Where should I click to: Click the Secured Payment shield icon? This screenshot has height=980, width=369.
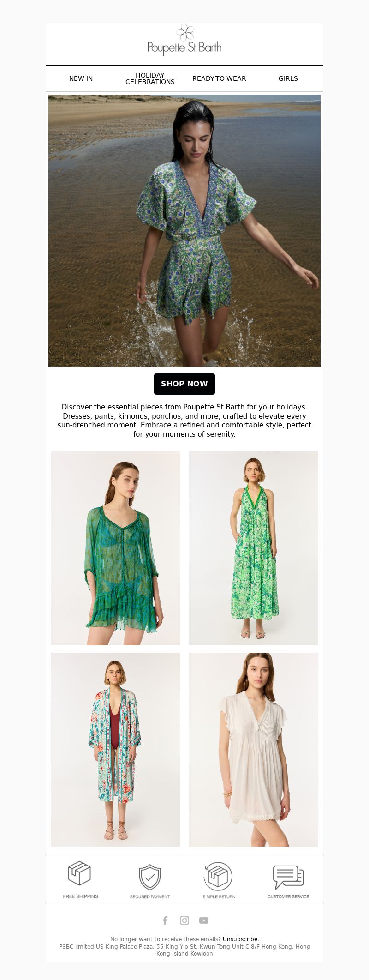click(150, 877)
